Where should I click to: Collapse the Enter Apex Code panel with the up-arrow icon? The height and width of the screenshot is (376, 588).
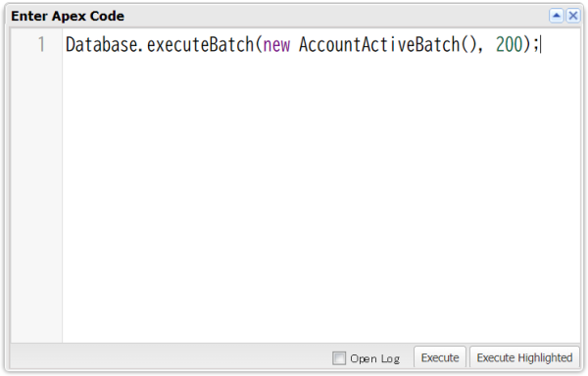pos(556,16)
